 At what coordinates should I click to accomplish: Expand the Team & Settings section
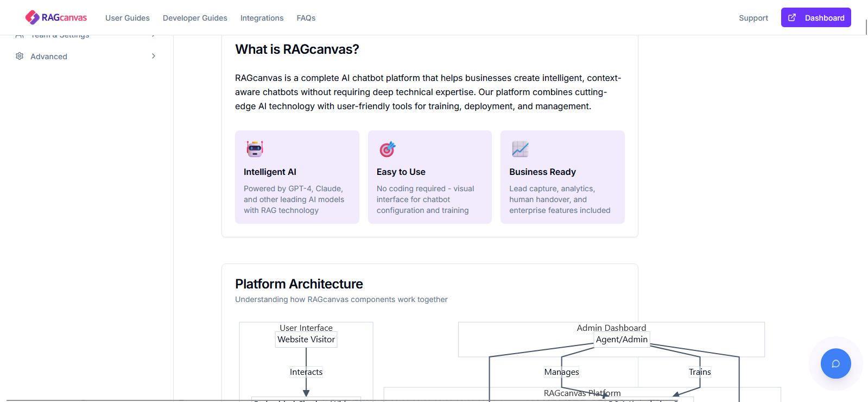(60, 34)
